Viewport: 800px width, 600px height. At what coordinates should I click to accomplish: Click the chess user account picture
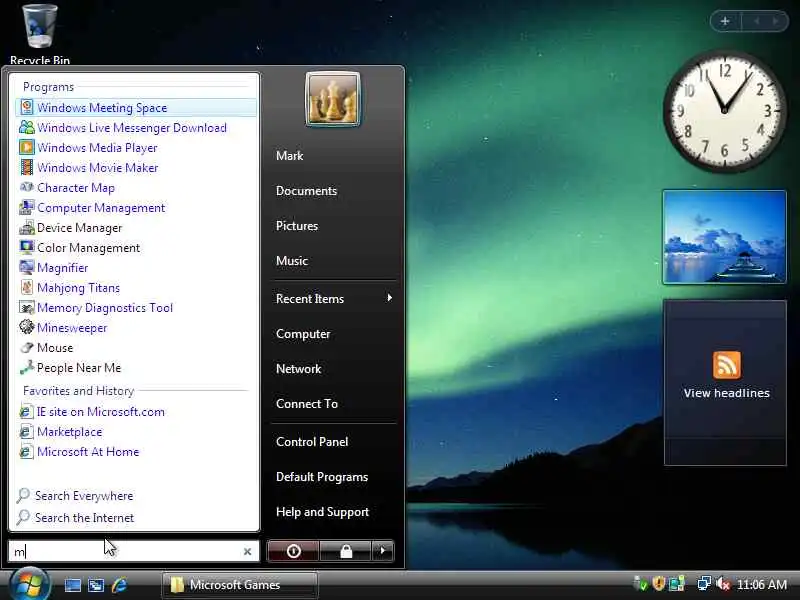(333, 99)
